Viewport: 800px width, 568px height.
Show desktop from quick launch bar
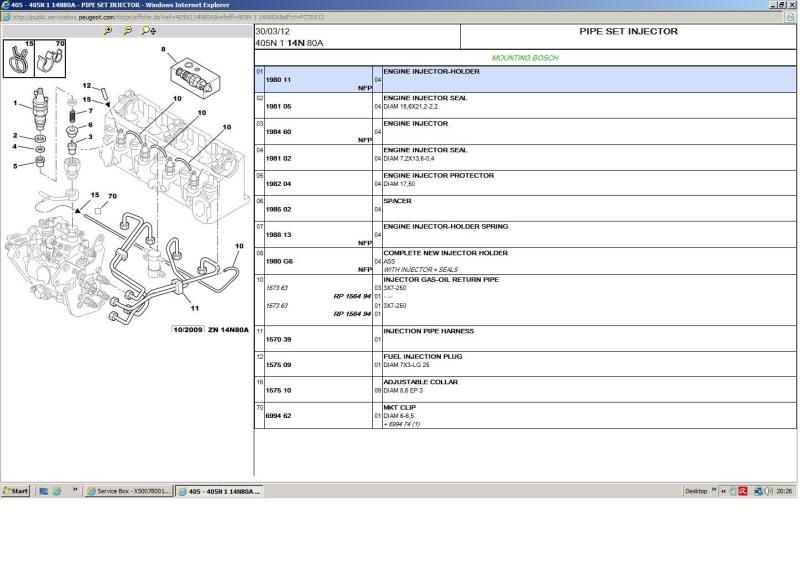[43, 491]
